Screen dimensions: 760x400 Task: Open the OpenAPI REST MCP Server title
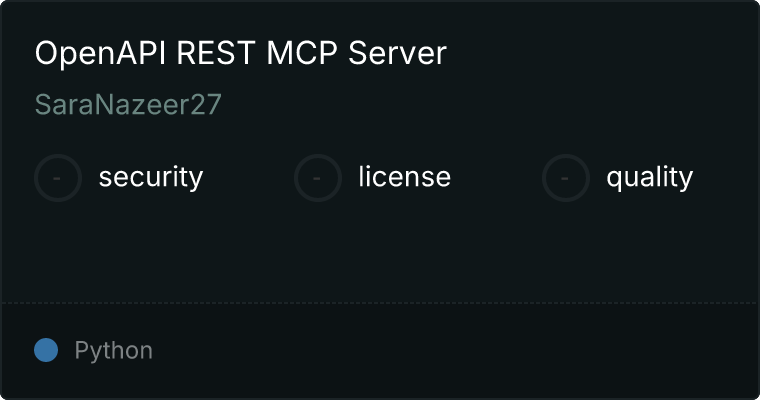pos(241,53)
